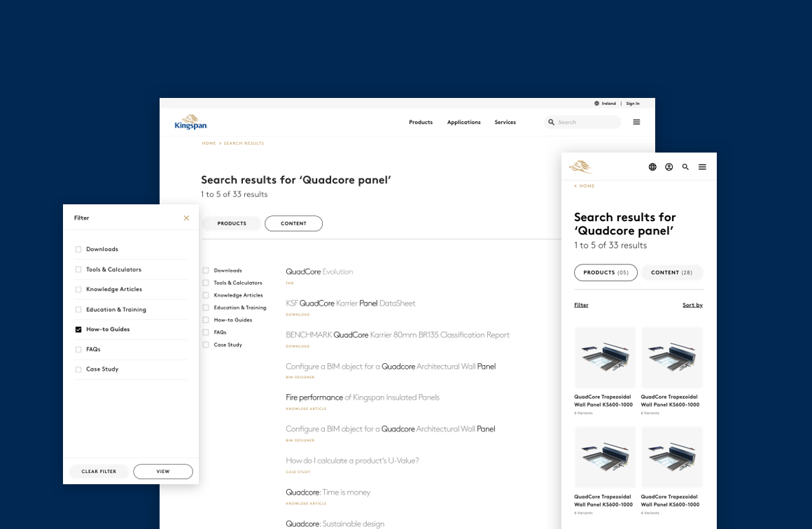Open How do I calculate a product's U-Value?

click(x=352, y=460)
